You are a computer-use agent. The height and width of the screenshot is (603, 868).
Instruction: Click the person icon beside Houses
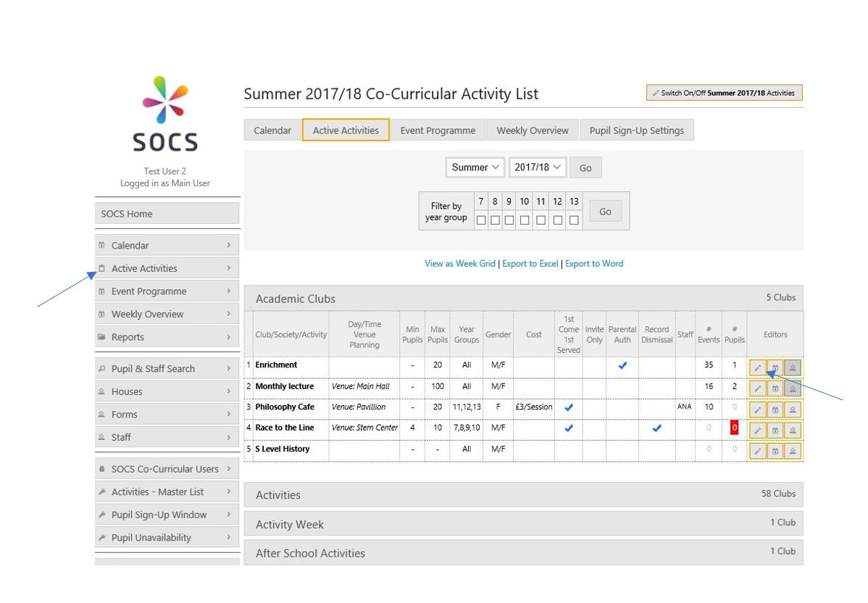[101, 391]
